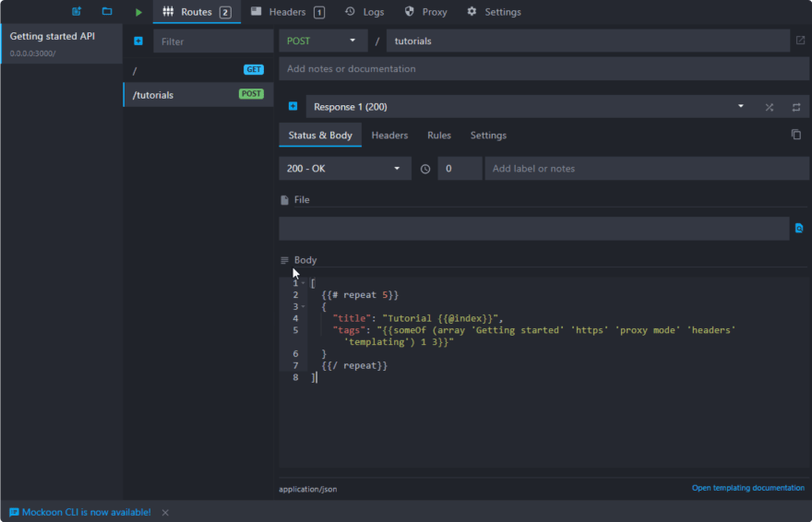Click the new environment icon
The image size is (812, 522).
coord(77,12)
